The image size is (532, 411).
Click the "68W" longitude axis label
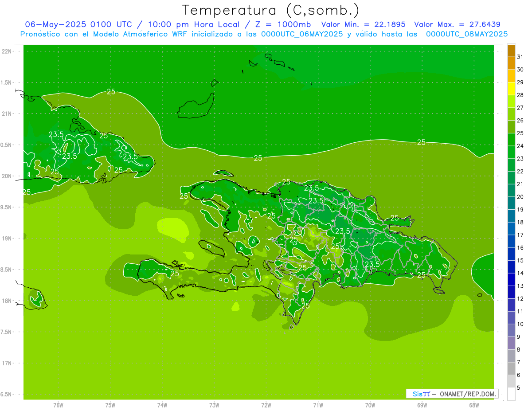(x=474, y=405)
